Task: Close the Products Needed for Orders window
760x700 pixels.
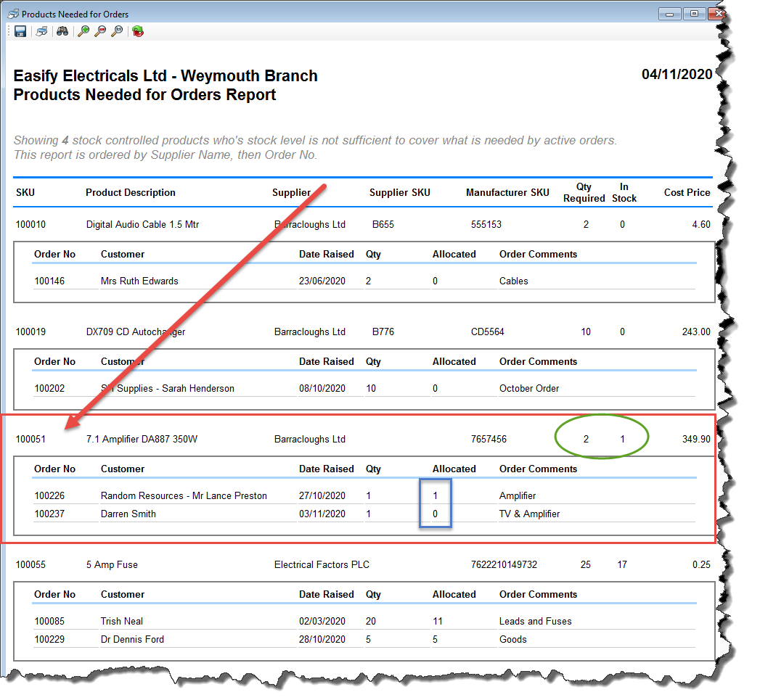Action: point(718,13)
